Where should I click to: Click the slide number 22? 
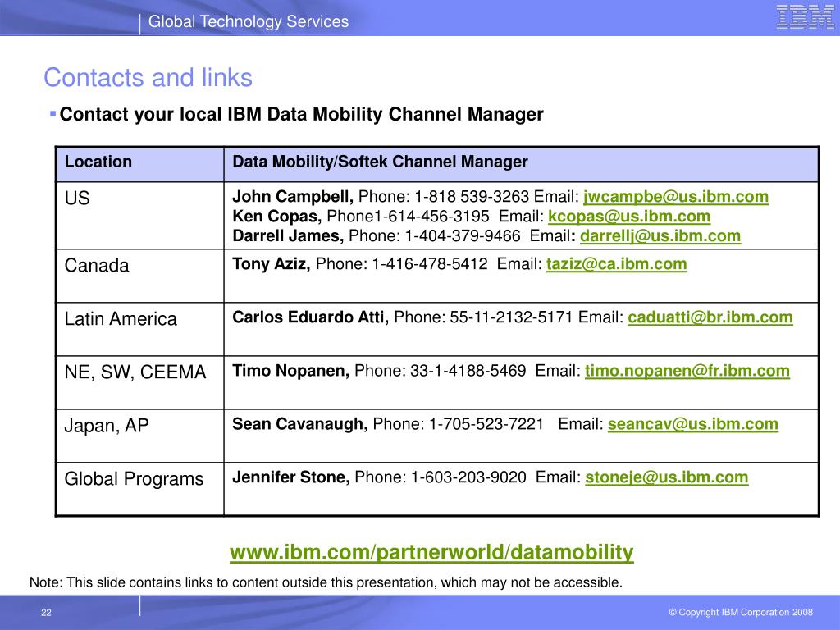(46, 613)
